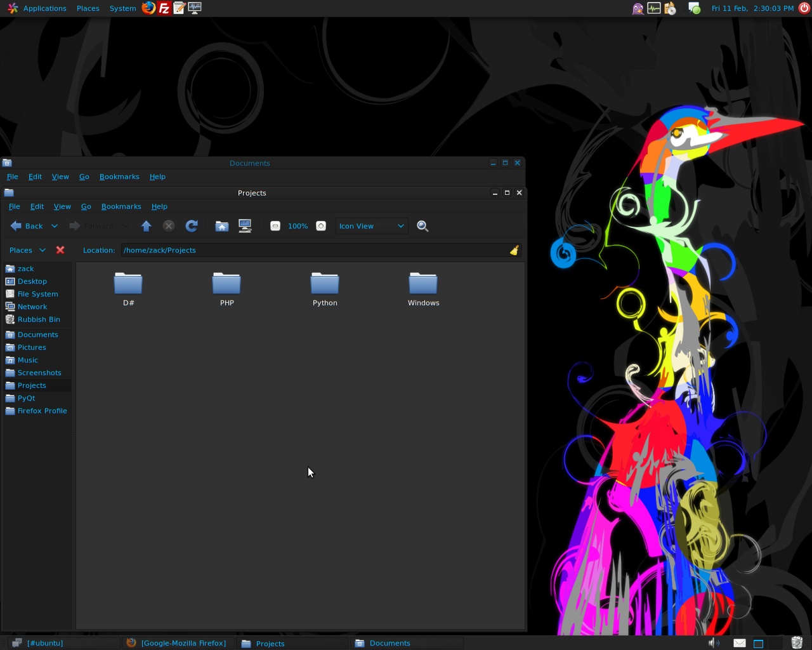812x650 pixels.
Task: Open the PHP folder
Action: (226, 289)
